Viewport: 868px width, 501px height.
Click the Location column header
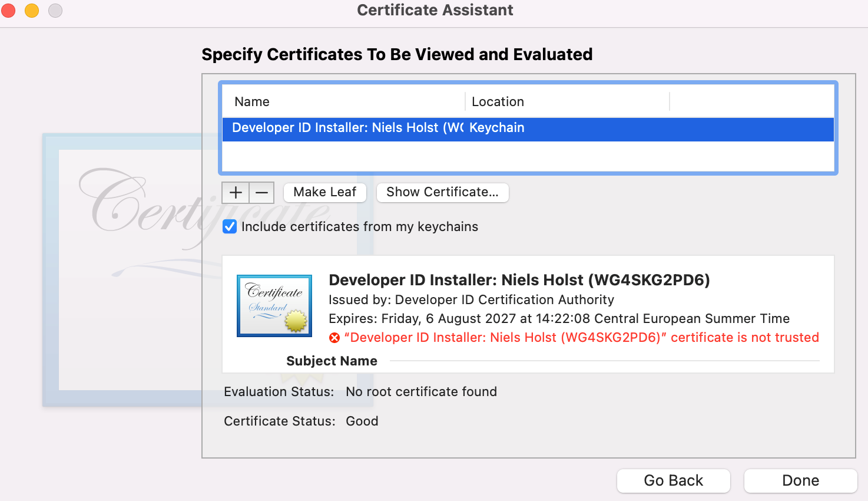pos(498,101)
